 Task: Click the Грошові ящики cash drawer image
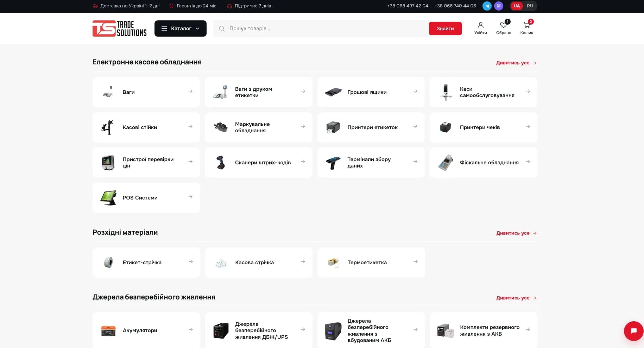[x=333, y=92]
